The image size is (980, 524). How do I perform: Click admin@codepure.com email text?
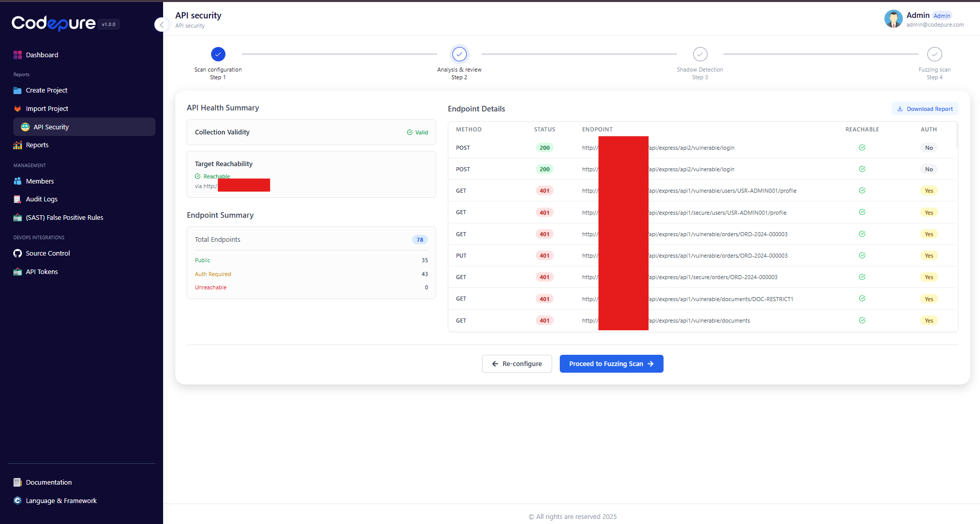pyautogui.click(x=935, y=25)
